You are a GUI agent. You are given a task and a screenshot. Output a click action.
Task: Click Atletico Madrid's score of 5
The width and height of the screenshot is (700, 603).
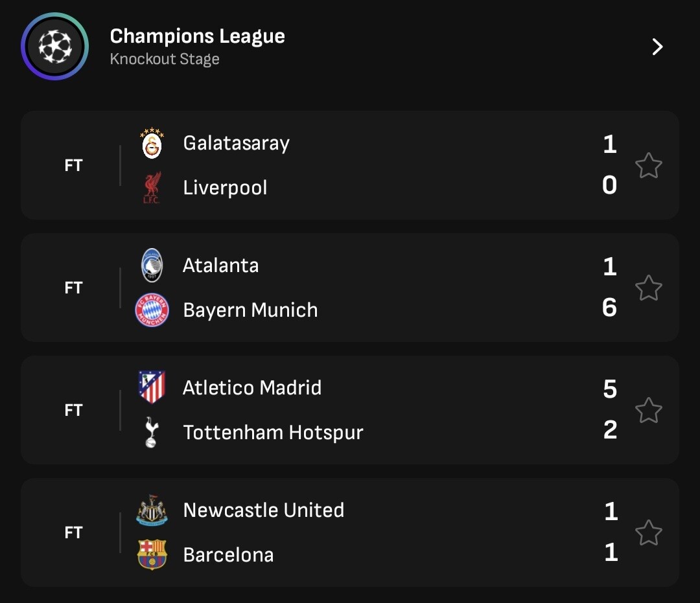609,389
